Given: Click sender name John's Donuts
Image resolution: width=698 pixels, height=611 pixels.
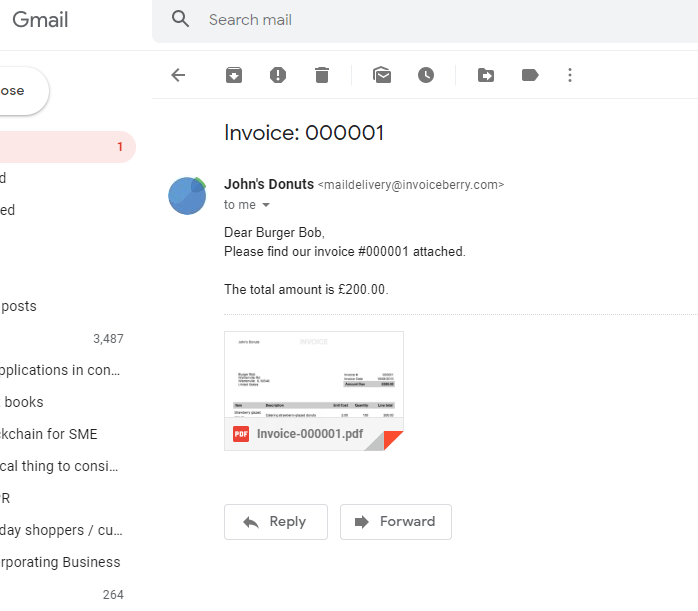Looking at the screenshot, I should click(x=269, y=184).
